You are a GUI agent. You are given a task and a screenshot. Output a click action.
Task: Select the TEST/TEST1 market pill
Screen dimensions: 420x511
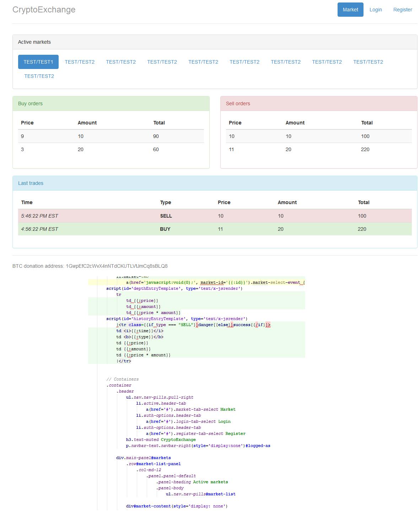[38, 62]
